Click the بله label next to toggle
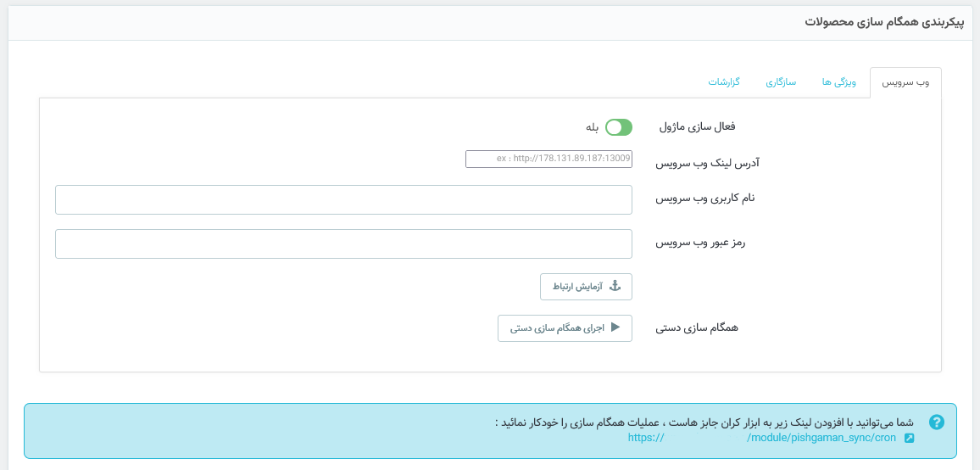The image size is (980, 470). pos(592,127)
